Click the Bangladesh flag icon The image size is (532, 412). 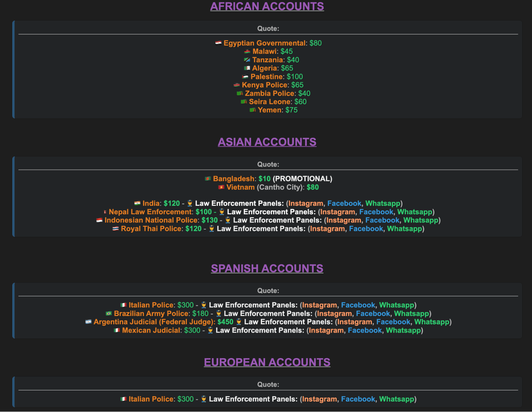click(x=208, y=178)
